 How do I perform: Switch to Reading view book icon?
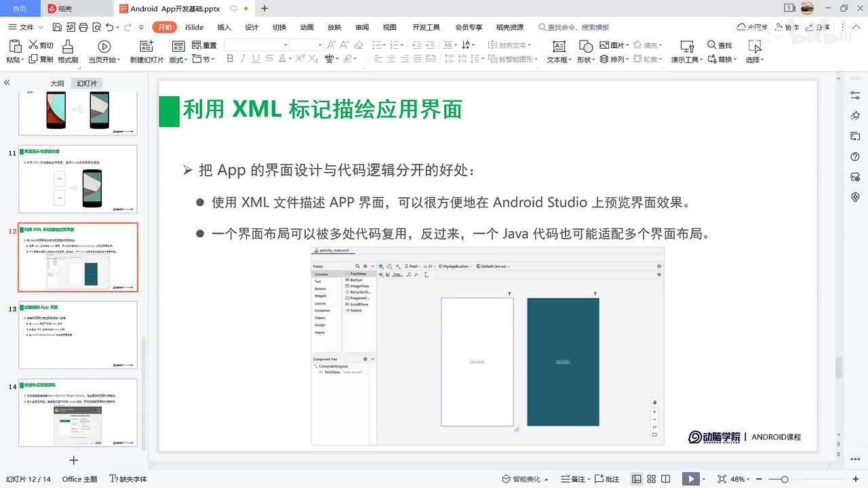(666, 479)
